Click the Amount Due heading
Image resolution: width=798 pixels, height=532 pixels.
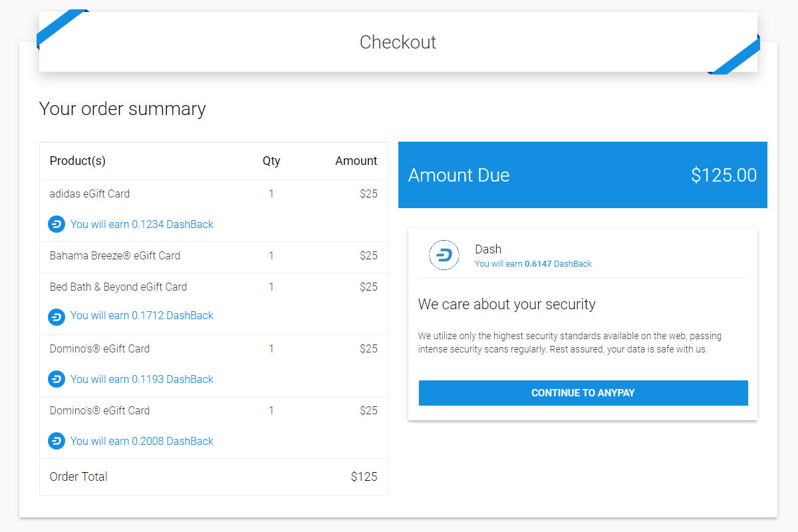(459, 175)
